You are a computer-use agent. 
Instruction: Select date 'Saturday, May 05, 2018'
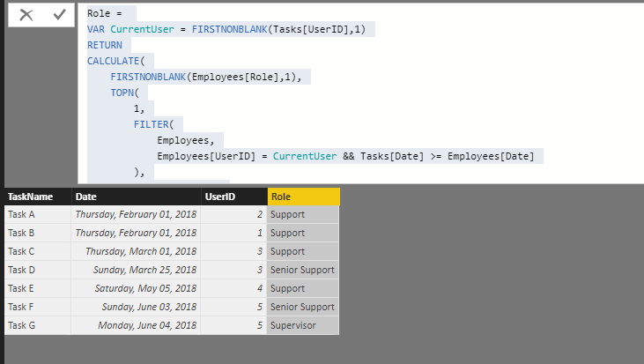136,288
